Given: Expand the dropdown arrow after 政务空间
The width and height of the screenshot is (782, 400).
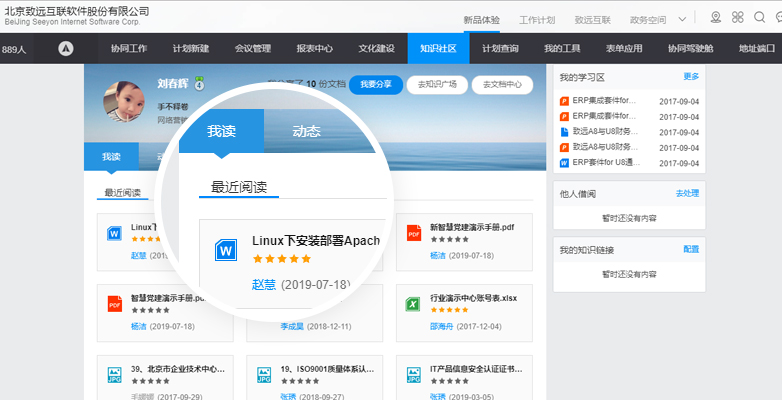Looking at the screenshot, I should tap(683, 18).
